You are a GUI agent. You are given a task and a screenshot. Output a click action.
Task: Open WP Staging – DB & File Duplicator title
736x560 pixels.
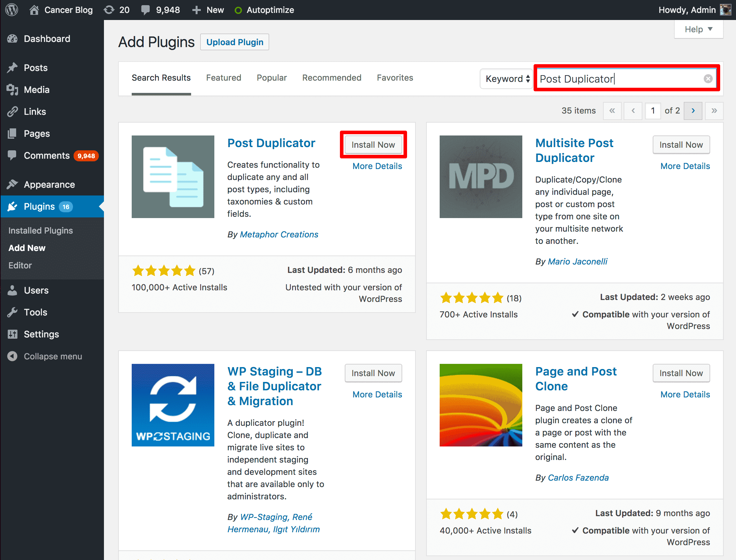pos(274,386)
